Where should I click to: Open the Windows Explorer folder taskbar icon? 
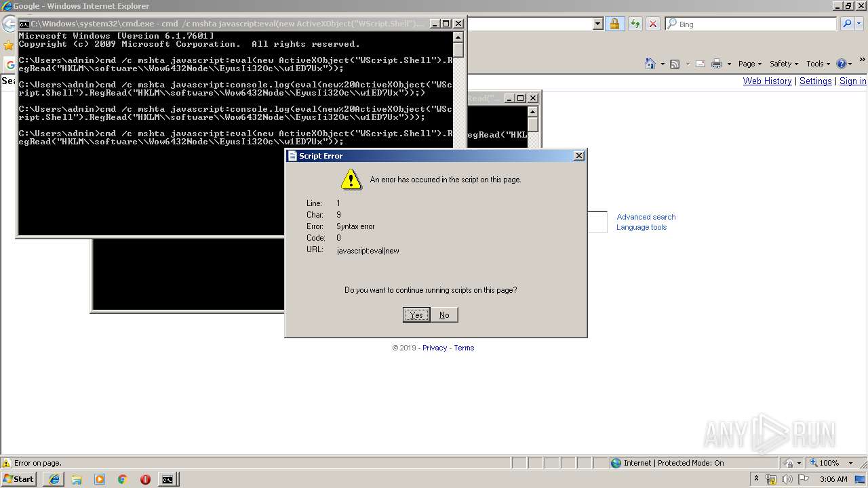[77, 479]
